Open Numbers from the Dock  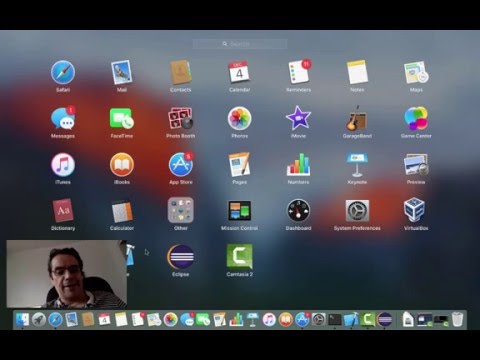(x=236, y=320)
